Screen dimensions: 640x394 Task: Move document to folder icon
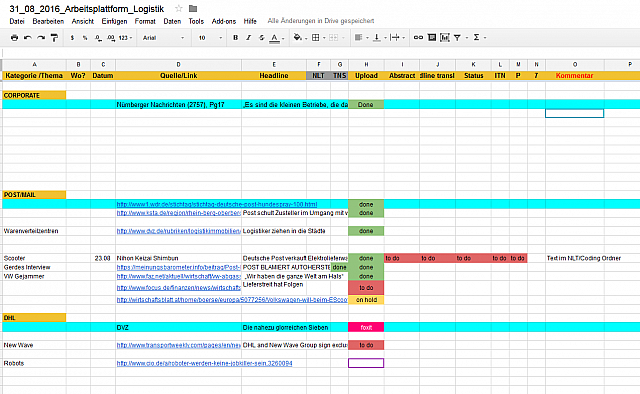(193, 9)
